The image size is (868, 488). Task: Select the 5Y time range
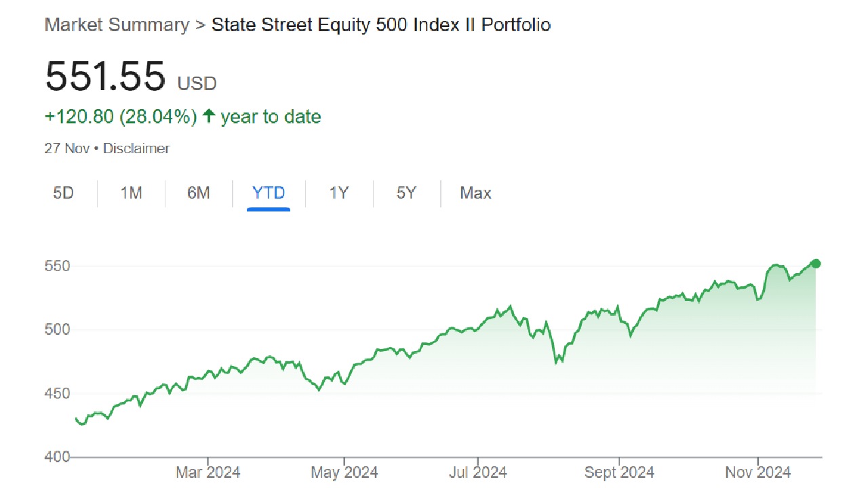click(406, 193)
